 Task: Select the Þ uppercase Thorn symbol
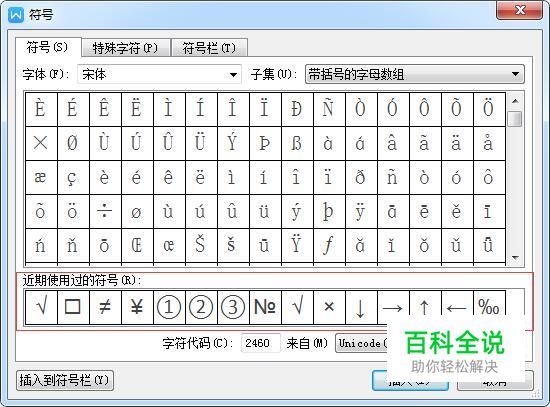265,143
